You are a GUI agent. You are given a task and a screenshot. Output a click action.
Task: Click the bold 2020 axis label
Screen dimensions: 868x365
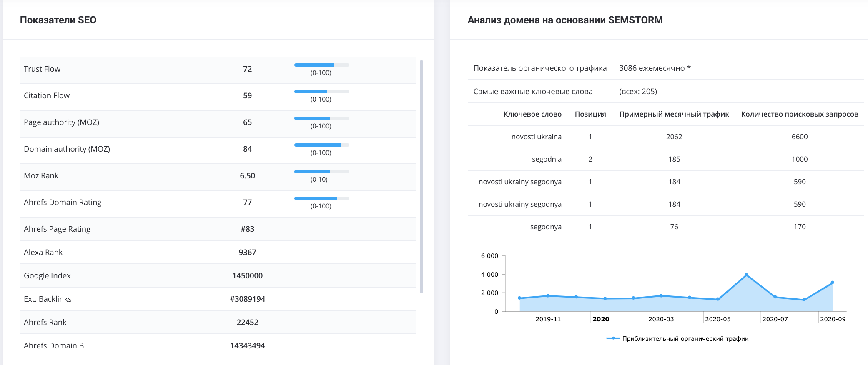tap(601, 319)
